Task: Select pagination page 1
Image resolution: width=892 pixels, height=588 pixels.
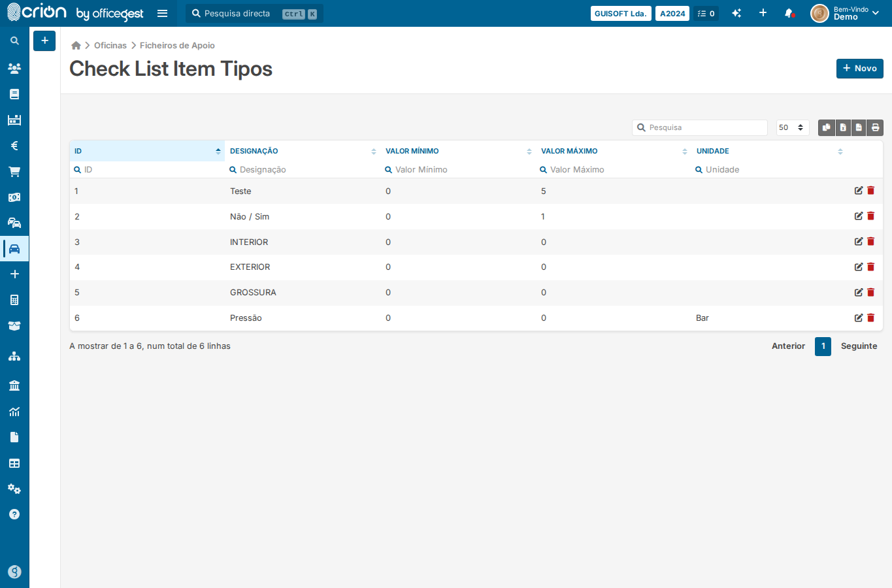Action: point(823,346)
